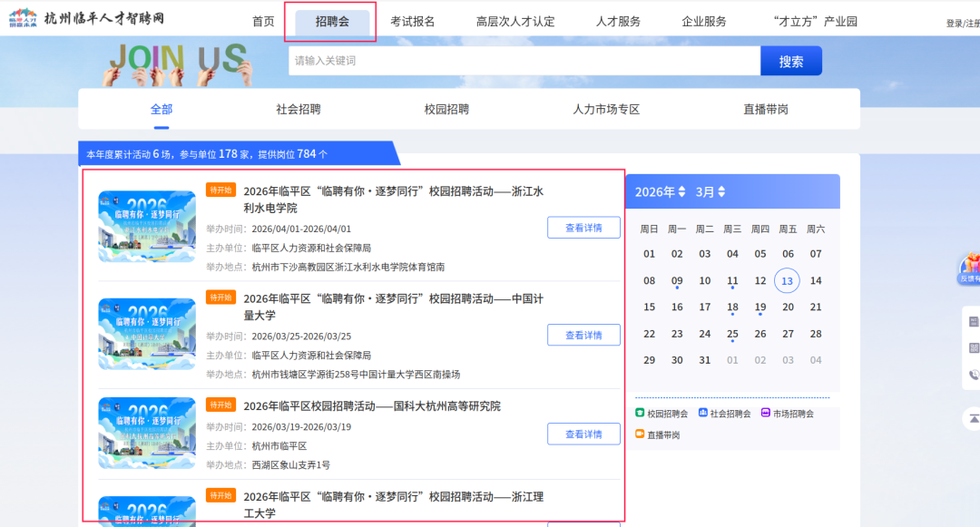Open the 人才服务 navigation menu
This screenshot has width=980, height=527.
tap(618, 22)
